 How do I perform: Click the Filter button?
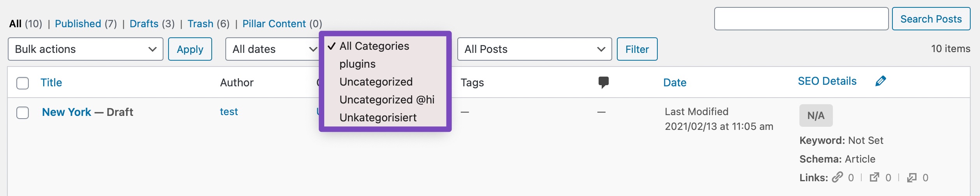click(x=637, y=49)
